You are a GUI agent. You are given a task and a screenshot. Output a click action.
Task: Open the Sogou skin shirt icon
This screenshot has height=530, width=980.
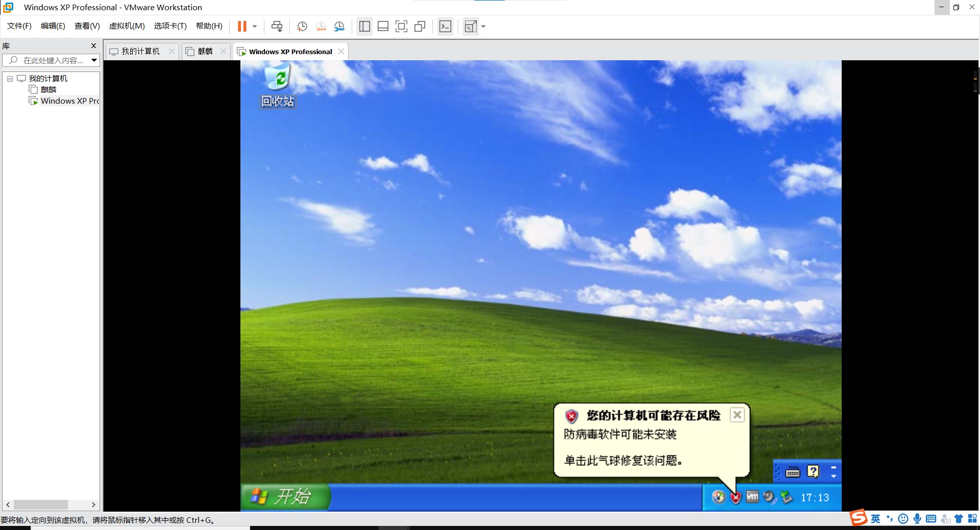959,519
